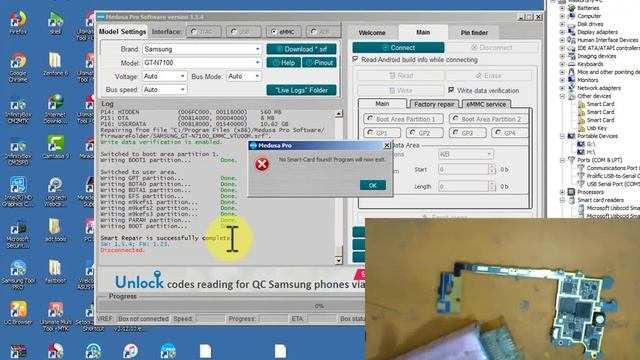Switch to the Welcome tab
Viewport: 640px width, 360px height.
coord(372,33)
